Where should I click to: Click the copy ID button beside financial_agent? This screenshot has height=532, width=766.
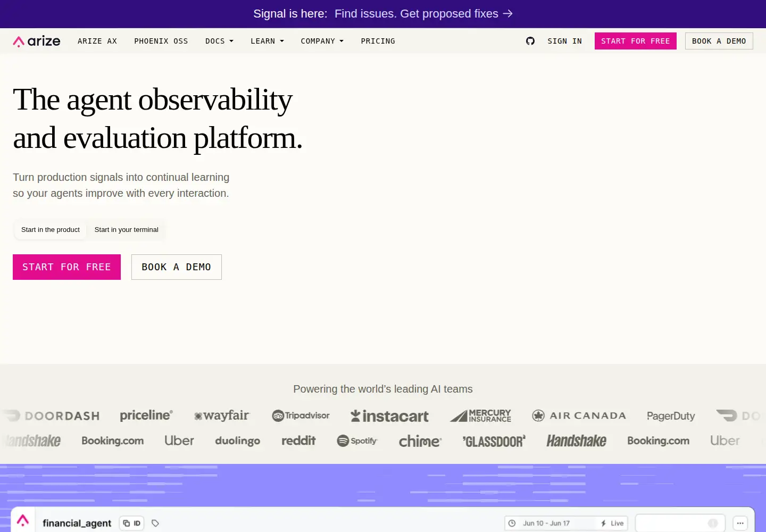pos(132,523)
